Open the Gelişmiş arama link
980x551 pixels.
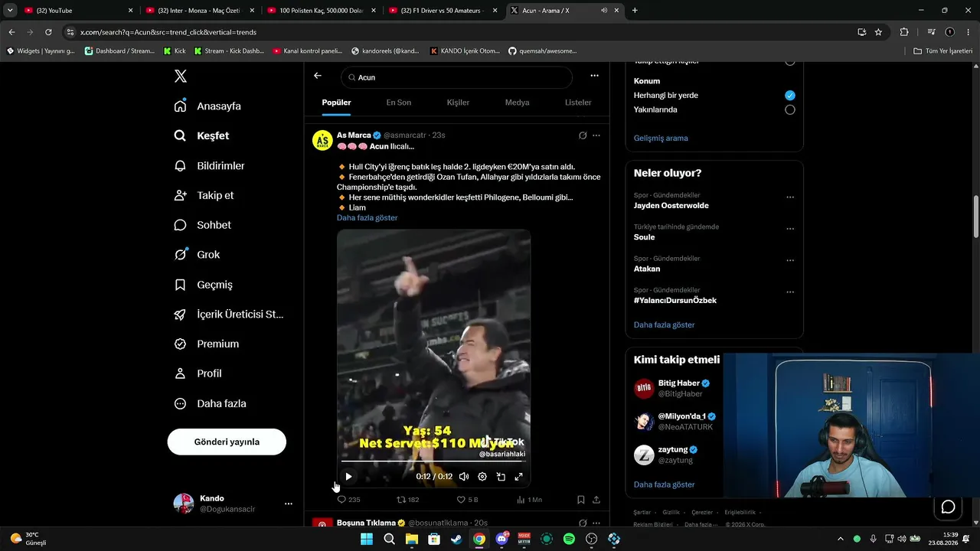[x=661, y=139]
